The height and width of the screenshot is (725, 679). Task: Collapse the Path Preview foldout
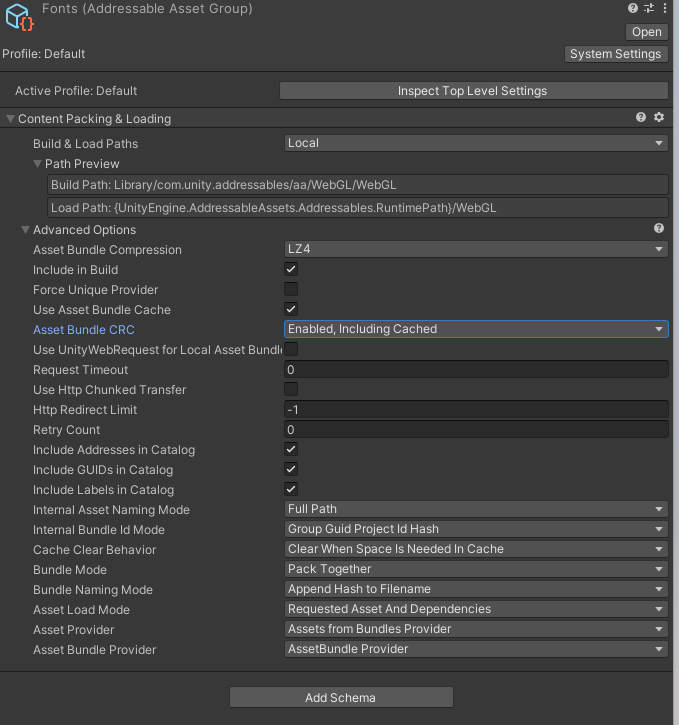click(x=38, y=164)
